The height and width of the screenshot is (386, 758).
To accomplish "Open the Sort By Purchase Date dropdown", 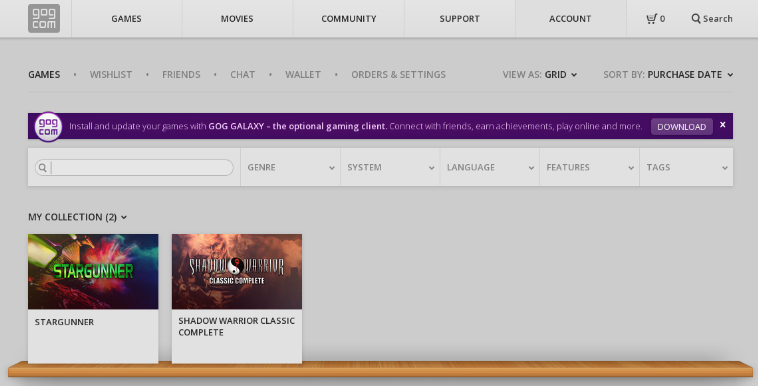I will pyautogui.click(x=668, y=74).
